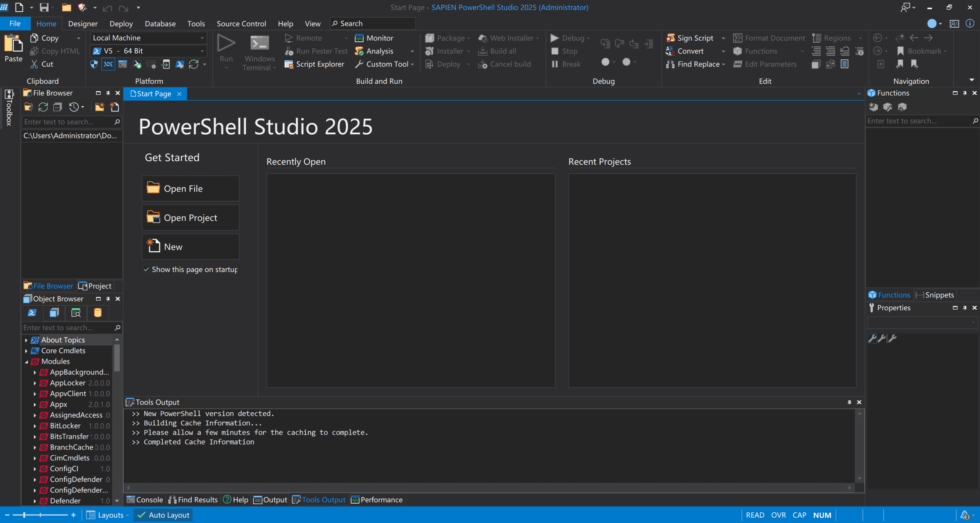Open the Monitor tool

pos(374,38)
